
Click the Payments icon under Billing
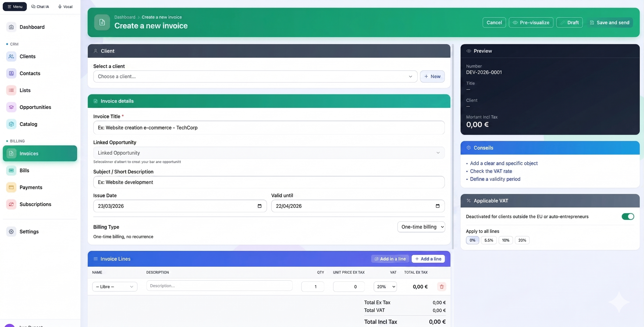click(x=11, y=187)
